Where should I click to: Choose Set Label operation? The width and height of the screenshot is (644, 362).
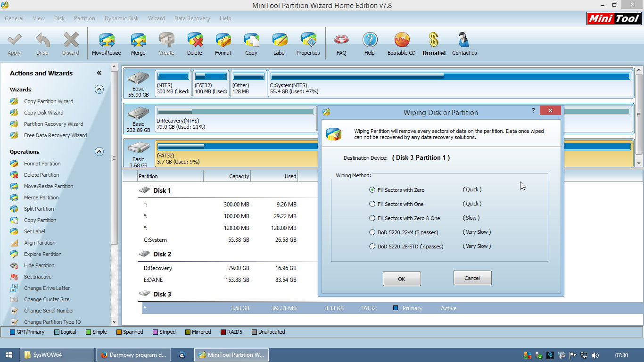click(x=34, y=231)
